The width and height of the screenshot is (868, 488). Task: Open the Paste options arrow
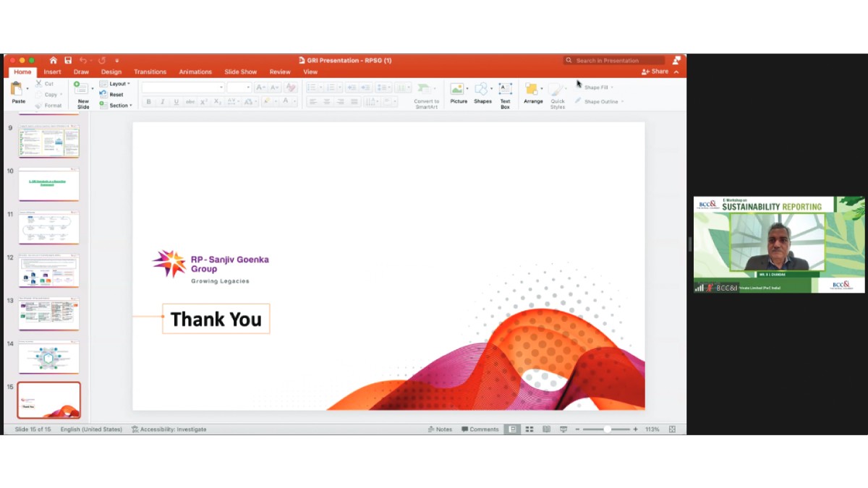pyautogui.click(x=27, y=89)
